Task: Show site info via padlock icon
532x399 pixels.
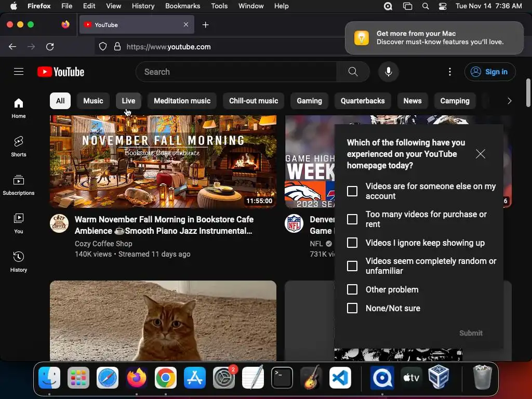Action: pos(117,46)
